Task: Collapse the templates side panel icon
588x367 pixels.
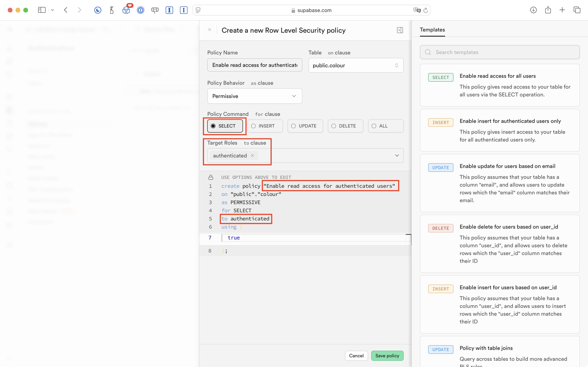Action: click(400, 30)
